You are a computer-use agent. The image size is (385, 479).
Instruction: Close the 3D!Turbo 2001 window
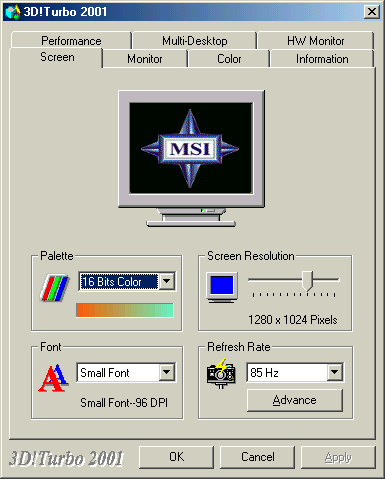372,12
